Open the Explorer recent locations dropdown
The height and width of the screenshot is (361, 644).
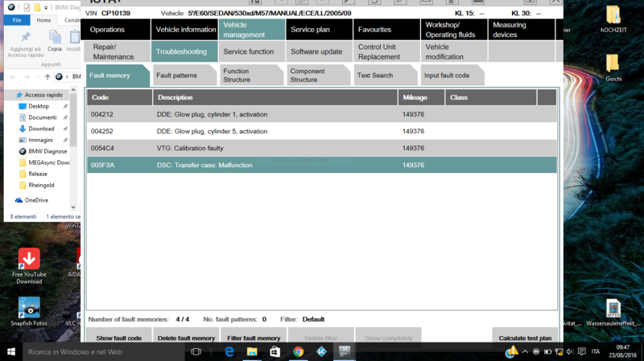38,76
